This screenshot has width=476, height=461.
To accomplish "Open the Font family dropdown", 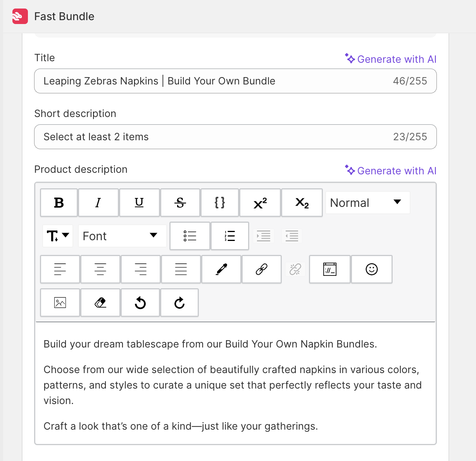I will pos(122,236).
